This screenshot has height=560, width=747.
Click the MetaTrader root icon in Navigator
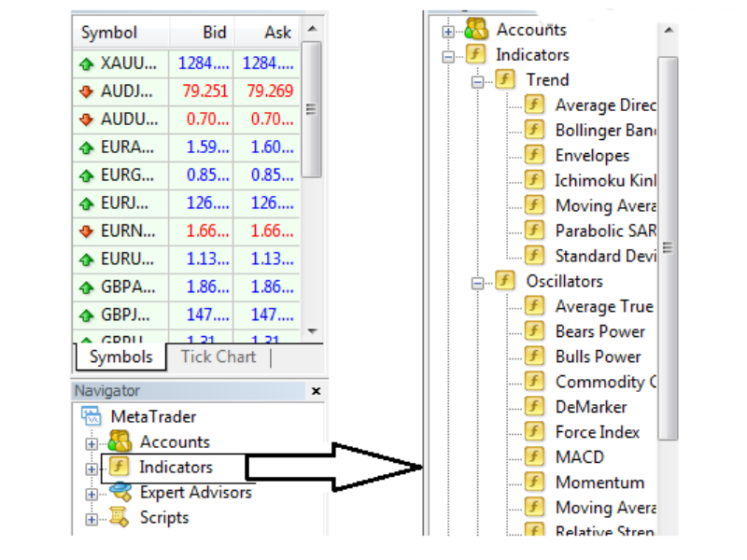(x=91, y=416)
